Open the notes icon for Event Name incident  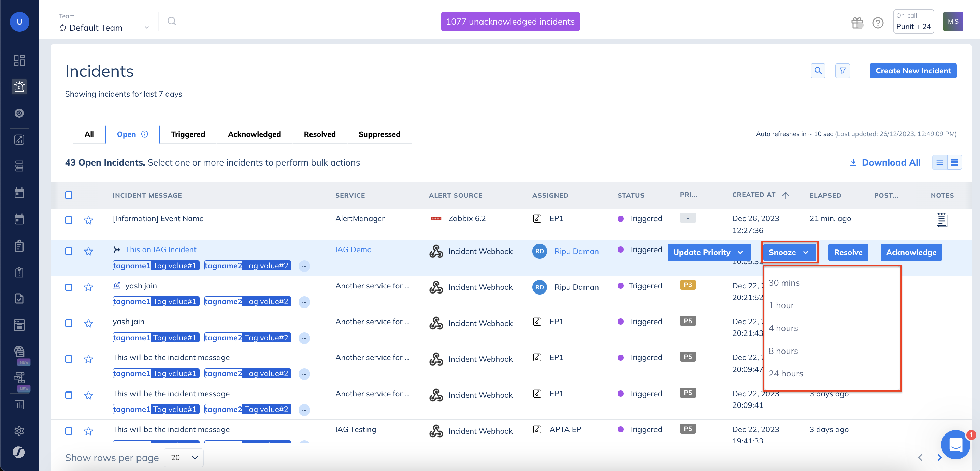pos(941,220)
